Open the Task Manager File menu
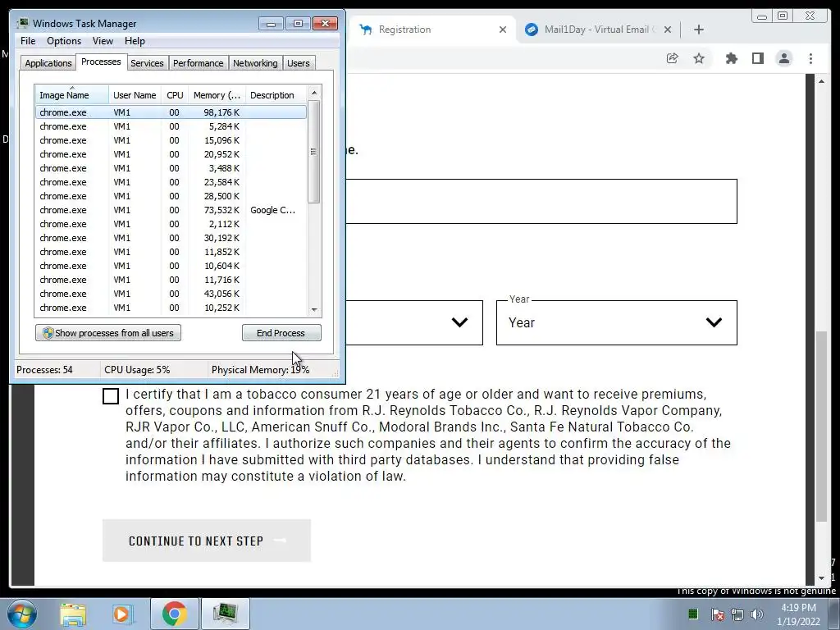 point(28,41)
